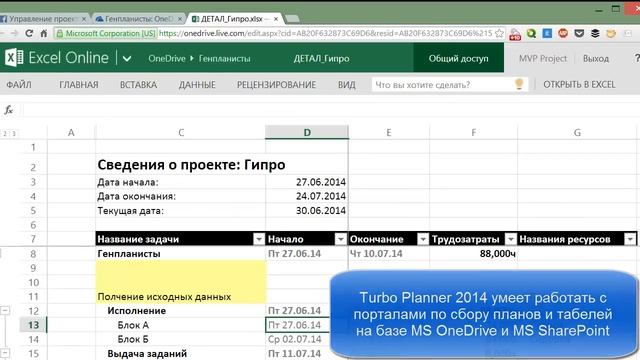Image resolution: width=640 pixels, height=360 pixels.
Task: Select cell with 'Сведения о проекте: Гипро'
Action: (x=180, y=164)
